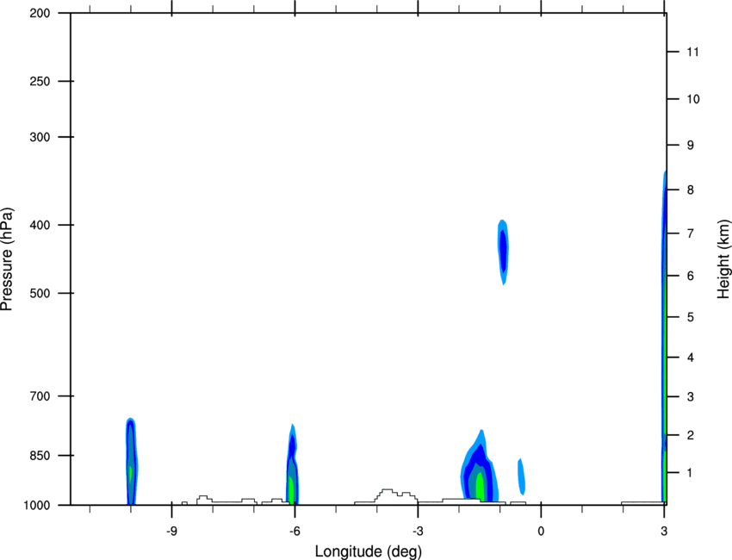The width and height of the screenshot is (732, 560).
Task: Click the large low-level contour blob near -1.5
Action: coord(480,467)
